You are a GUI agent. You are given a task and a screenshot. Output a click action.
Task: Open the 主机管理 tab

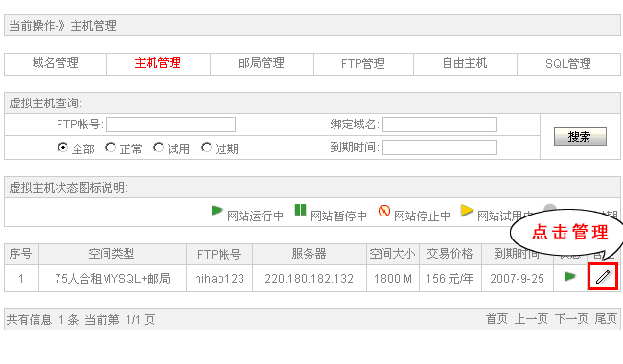pos(158,63)
